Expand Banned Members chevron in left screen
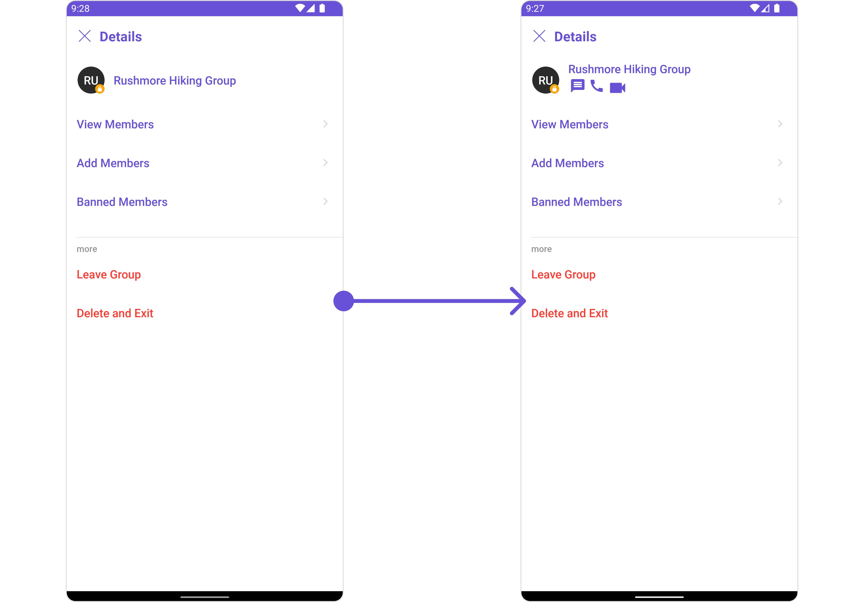The image size is (868, 602). [325, 202]
